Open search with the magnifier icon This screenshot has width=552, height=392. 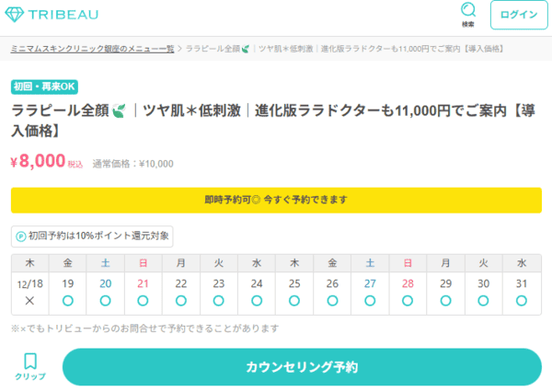click(468, 12)
